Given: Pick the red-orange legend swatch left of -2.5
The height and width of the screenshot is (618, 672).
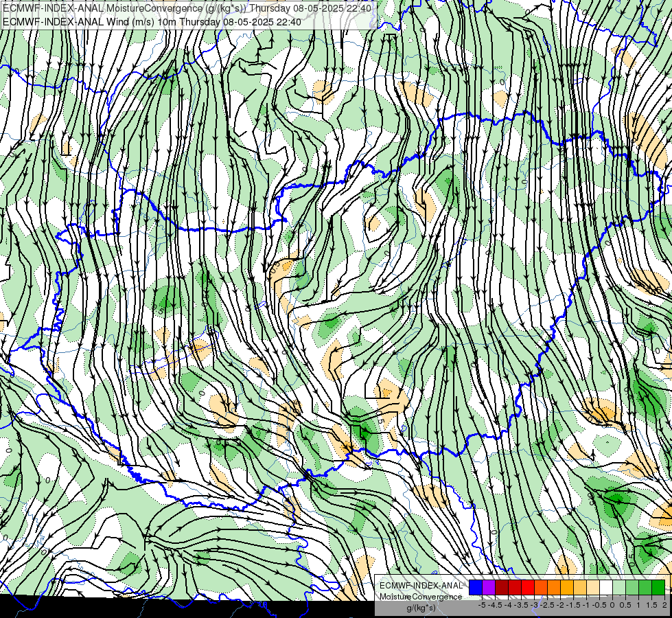Looking at the screenshot, I should pos(541,588).
